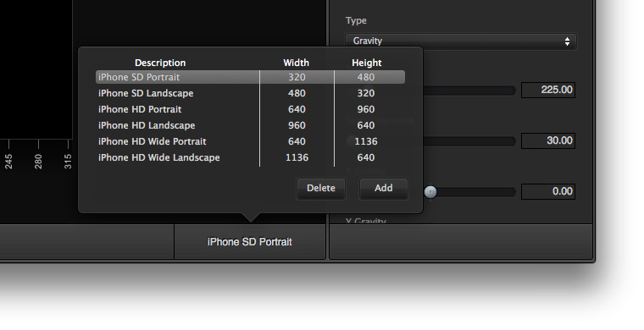Viewport: 644px width, 330px height.
Task: Select iPhone HD Landscape row
Action: coord(250,125)
